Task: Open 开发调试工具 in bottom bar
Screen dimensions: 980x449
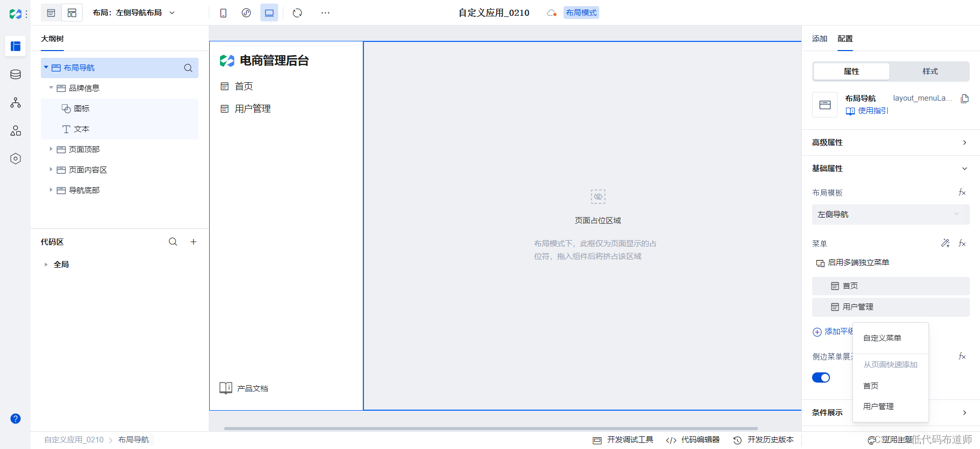Action: (x=623, y=440)
